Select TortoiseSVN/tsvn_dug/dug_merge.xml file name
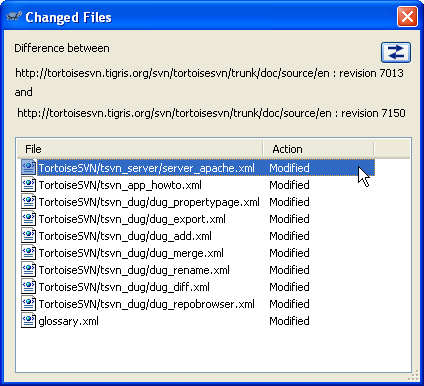Viewport: 424px width, 386px height. coord(131,253)
